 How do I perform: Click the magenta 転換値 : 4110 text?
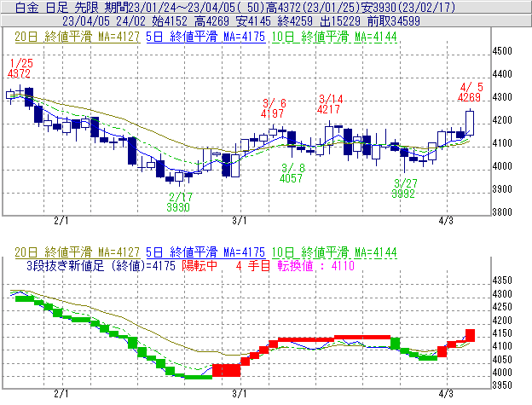315,265
